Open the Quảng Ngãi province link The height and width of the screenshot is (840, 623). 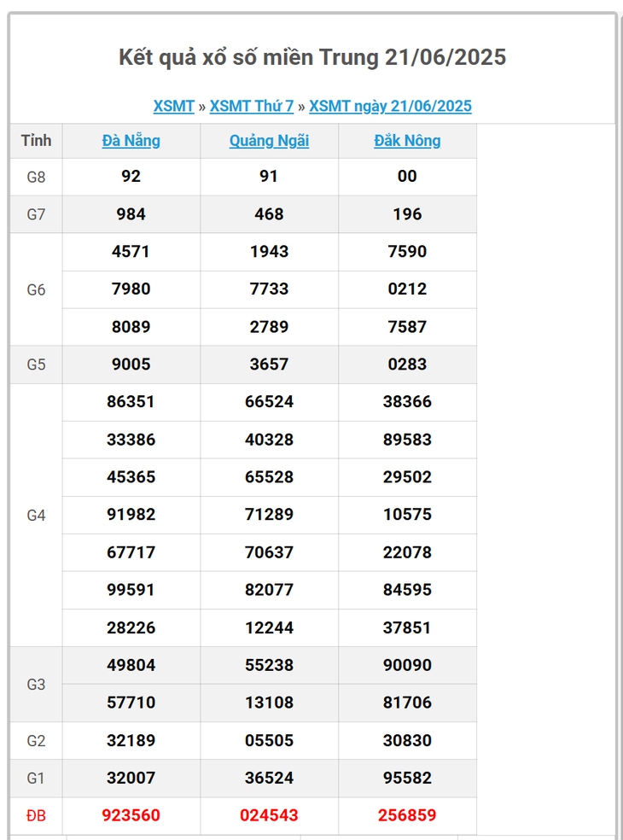click(270, 140)
